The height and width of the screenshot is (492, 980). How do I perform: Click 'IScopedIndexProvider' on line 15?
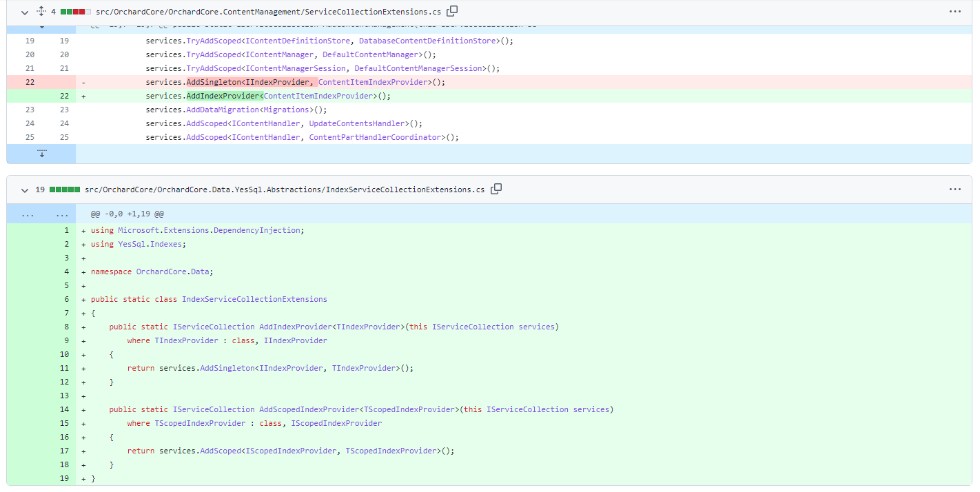336,423
